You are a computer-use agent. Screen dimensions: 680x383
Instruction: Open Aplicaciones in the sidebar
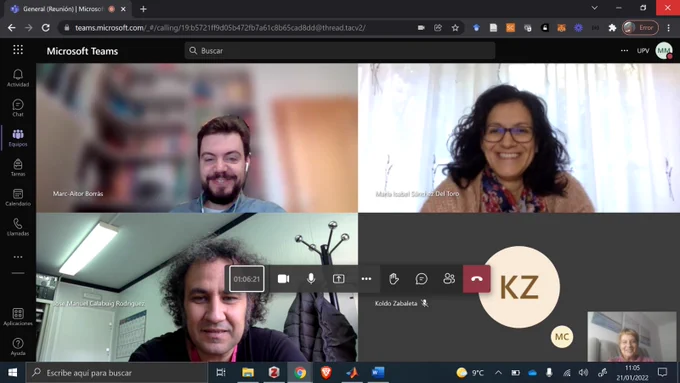point(18,317)
